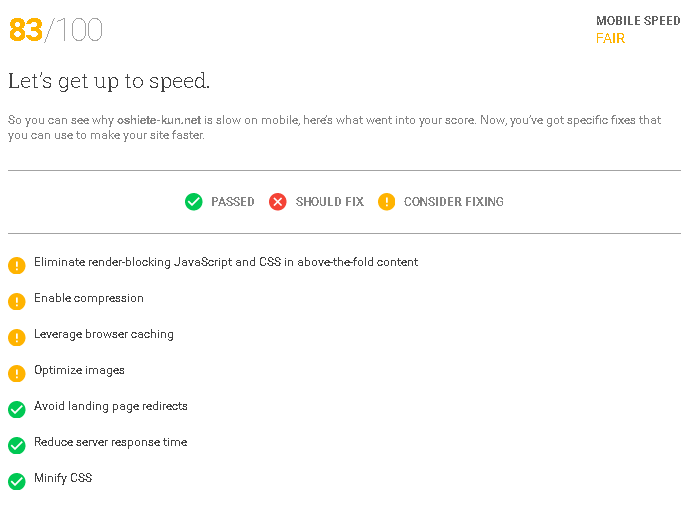Click warning icon next to Enable compression
The image size is (688, 508).
[17, 301]
